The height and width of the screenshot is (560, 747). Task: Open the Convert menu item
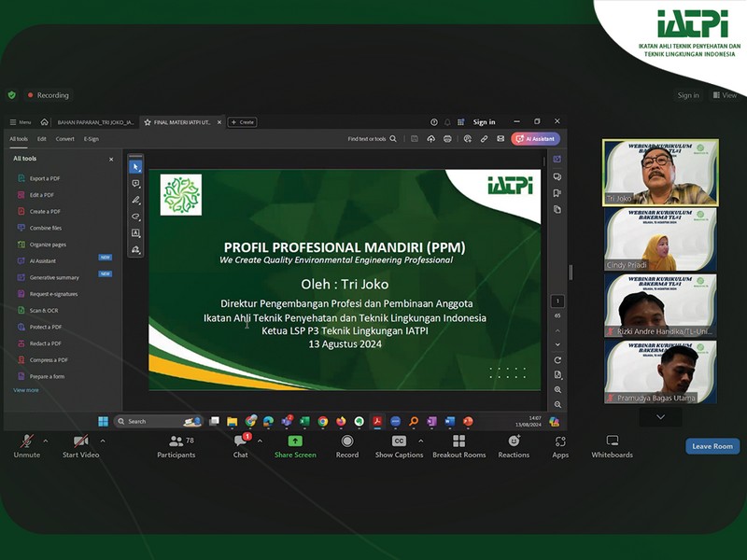(64, 139)
